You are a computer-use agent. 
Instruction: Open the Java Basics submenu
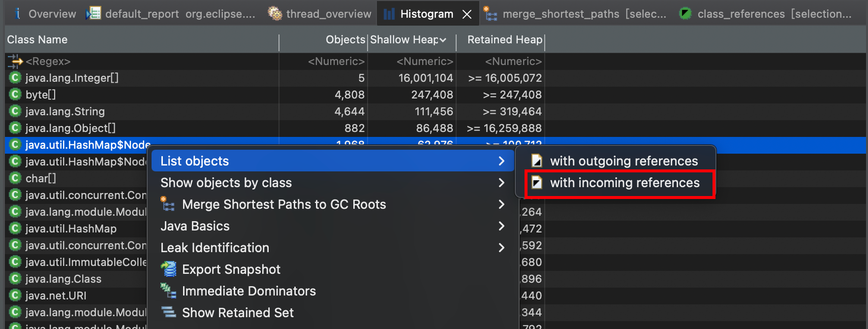[x=333, y=226]
